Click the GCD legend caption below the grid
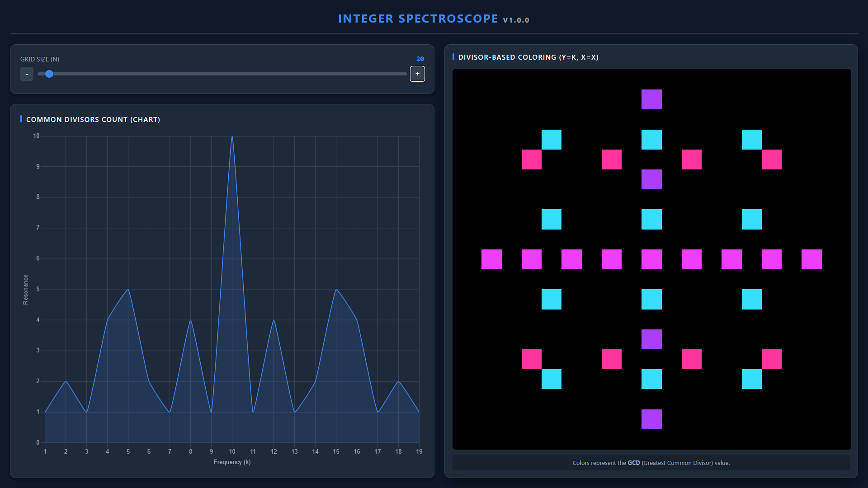Screen dimensions: 868x488 coord(651,463)
